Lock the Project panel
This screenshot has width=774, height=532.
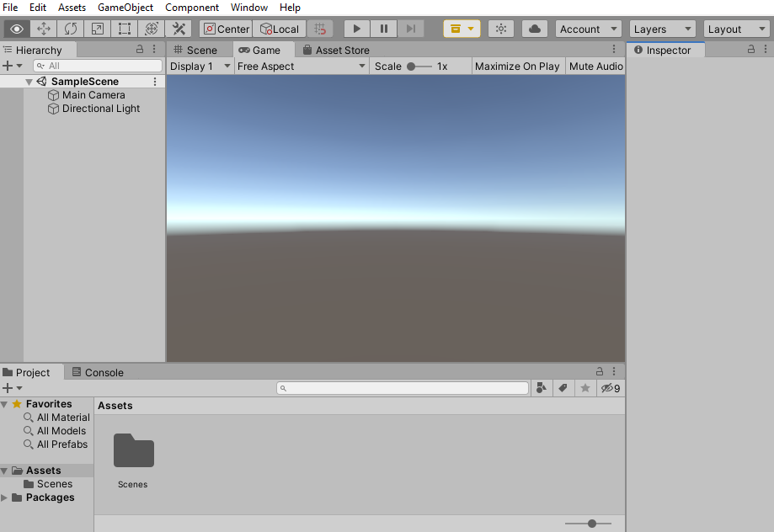coord(600,371)
